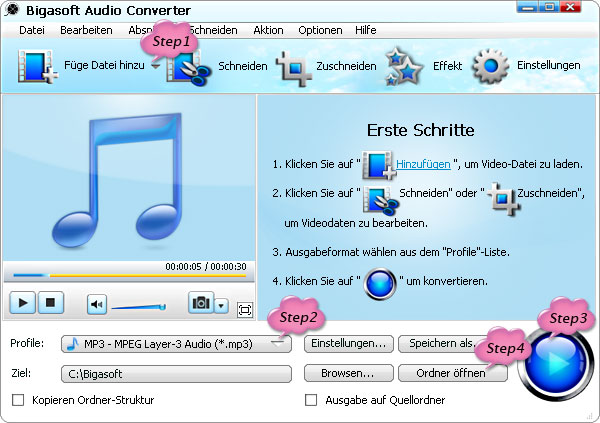The height and width of the screenshot is (423, 600).
Task: Click the profile Einstellungen... button
Action: point(349,343)
